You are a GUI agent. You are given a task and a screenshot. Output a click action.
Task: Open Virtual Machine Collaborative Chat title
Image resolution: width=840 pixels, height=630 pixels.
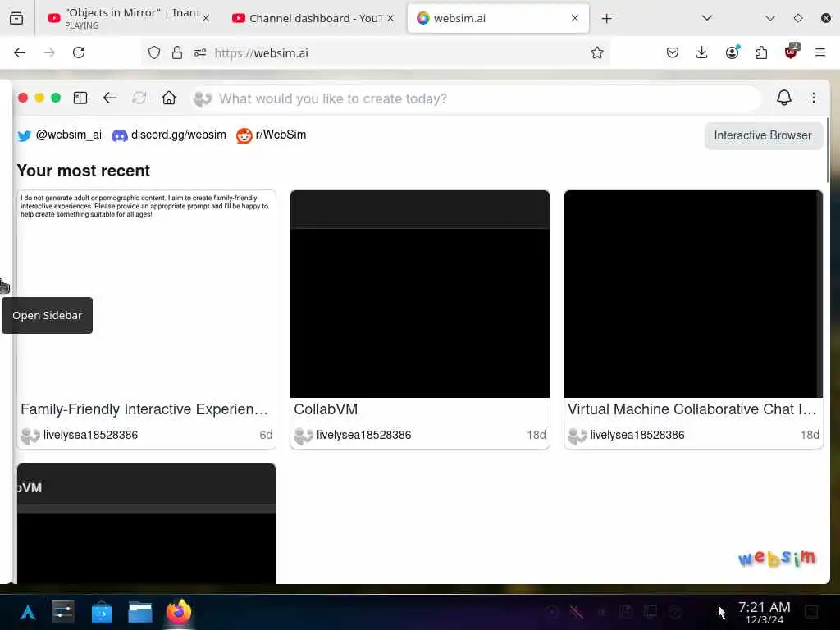pyautogui.click(x=692, y=409)
